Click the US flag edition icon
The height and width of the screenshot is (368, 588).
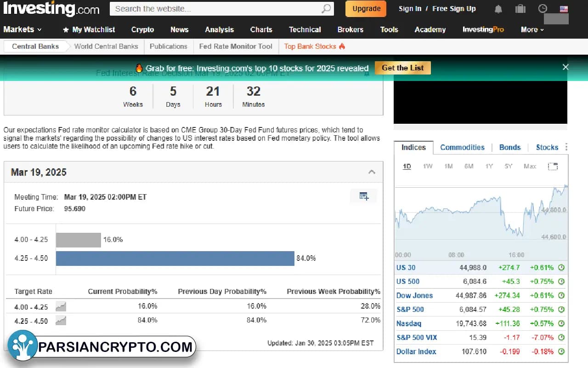pos(564,9)
